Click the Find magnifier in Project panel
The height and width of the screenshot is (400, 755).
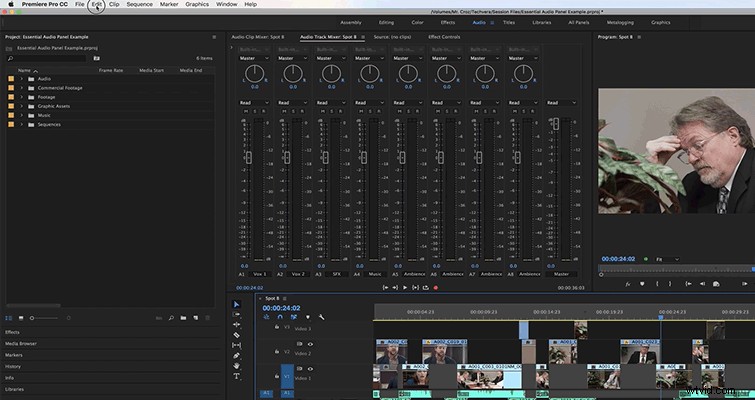coord(171,318)
